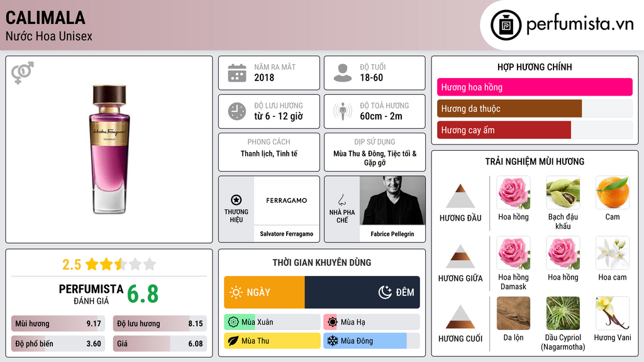The width and height of the screenshot is (644, 362).
Task: Click the Perfumista rating score 6.8
Action: 143,294
